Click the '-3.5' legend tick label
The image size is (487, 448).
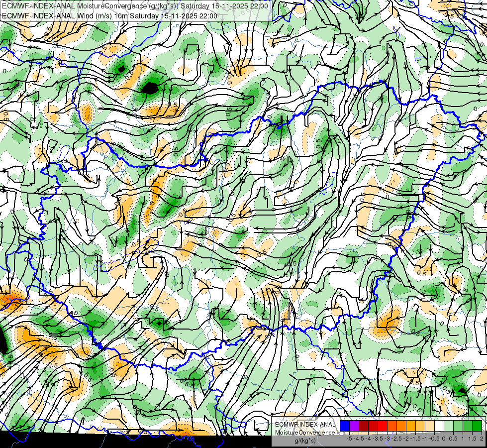click(378, 439)
